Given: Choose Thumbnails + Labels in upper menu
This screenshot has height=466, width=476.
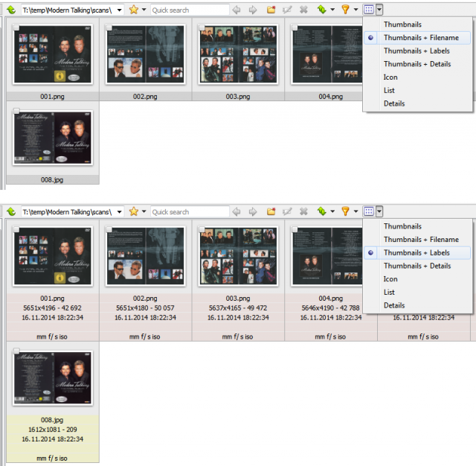Looking at the screenshot, I should [x=417, y=51].
